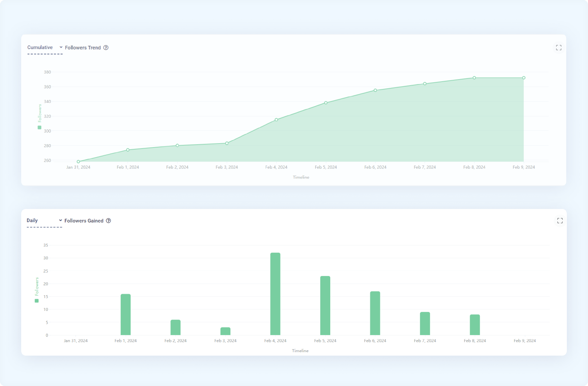Click the Feb 5 bar in Followers Gained
The height and width of the screenshot is (386, 588).
pos(325,305)
